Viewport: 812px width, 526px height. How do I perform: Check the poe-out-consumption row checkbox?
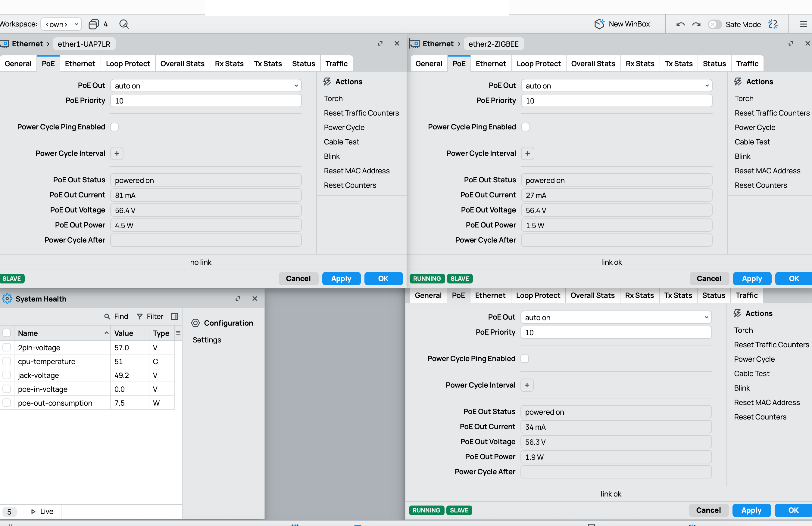7,403
